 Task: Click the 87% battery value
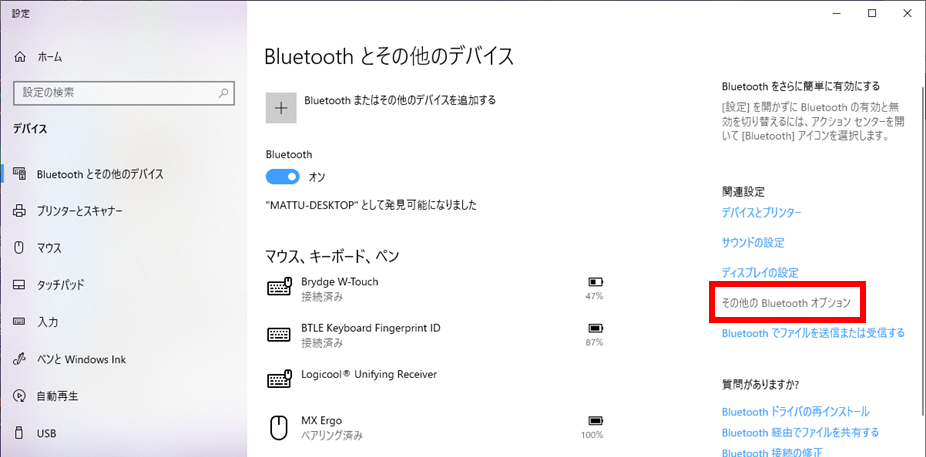[x=594, y=342]
